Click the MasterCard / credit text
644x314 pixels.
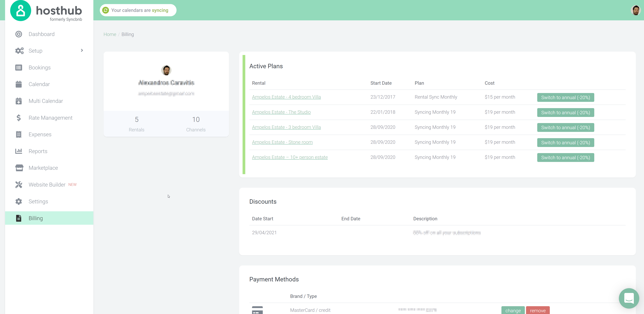[310, 310]
